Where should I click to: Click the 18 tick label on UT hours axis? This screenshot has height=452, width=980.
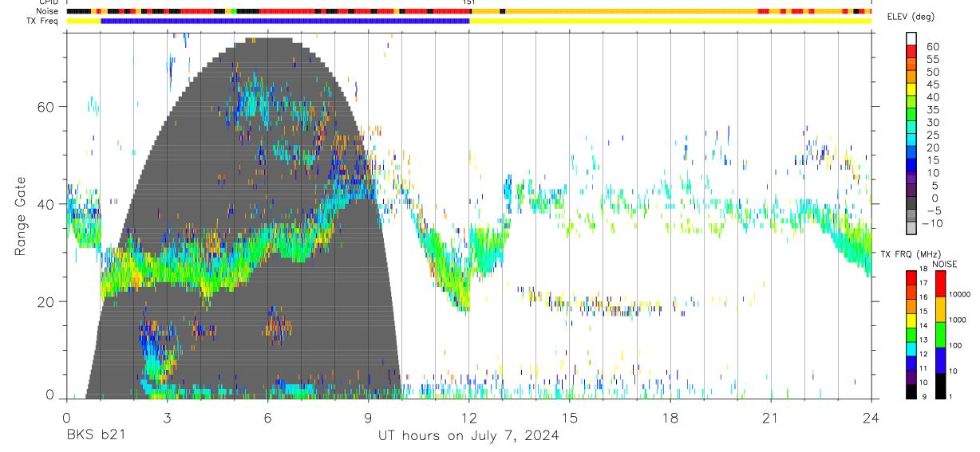coord(670,418)
